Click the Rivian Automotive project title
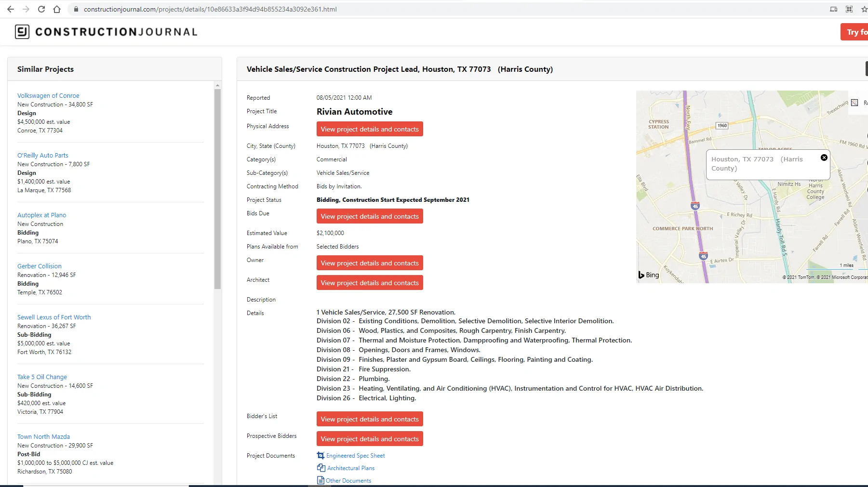868x487 pixels. click(x=355, y=112)
